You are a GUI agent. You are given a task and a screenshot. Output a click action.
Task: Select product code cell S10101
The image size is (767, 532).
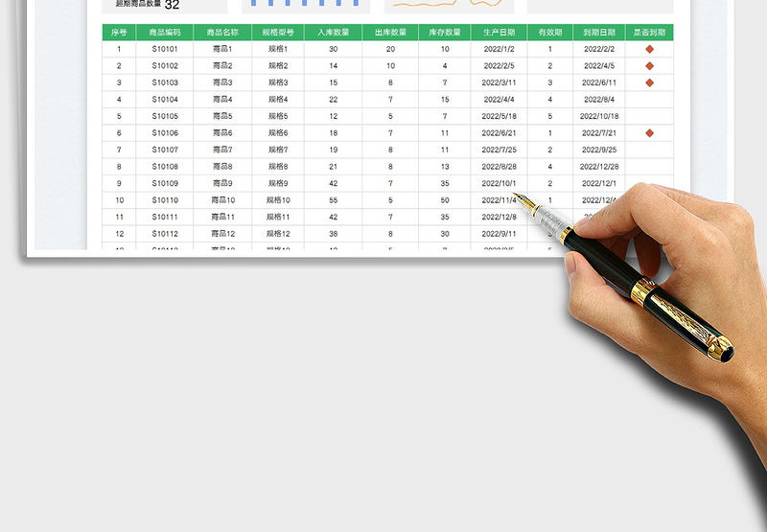click(x=165, y=49)
